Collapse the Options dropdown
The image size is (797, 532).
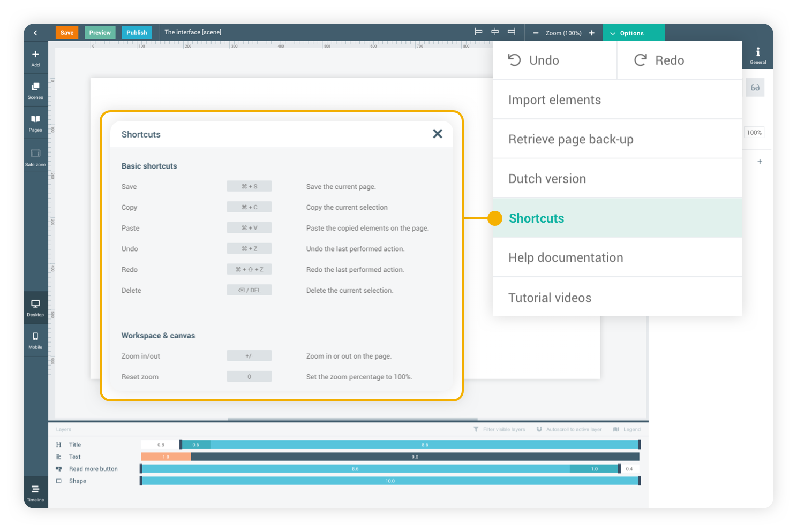(633, 33)
